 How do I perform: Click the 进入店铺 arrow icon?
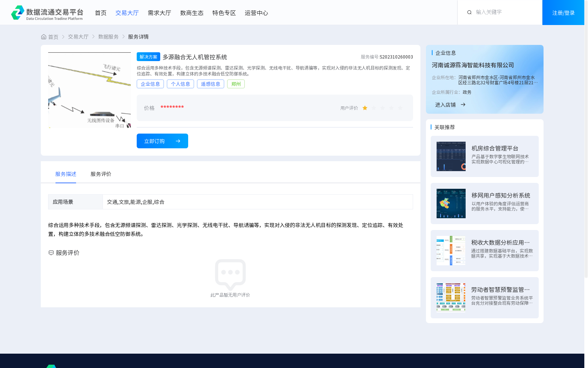463,105
